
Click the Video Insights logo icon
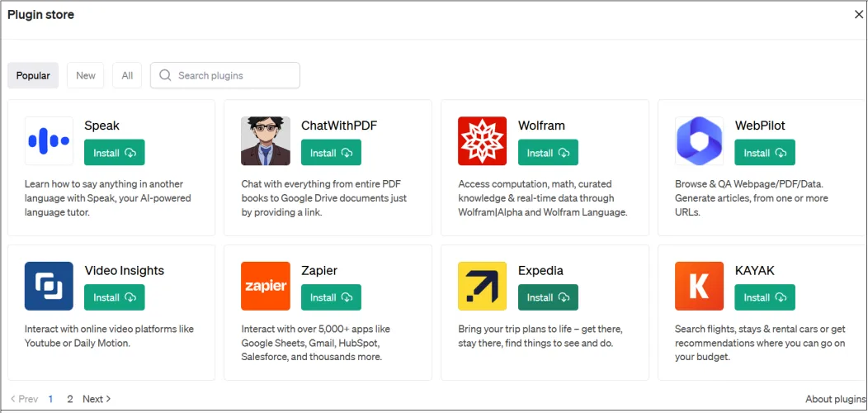click(49, 286)
